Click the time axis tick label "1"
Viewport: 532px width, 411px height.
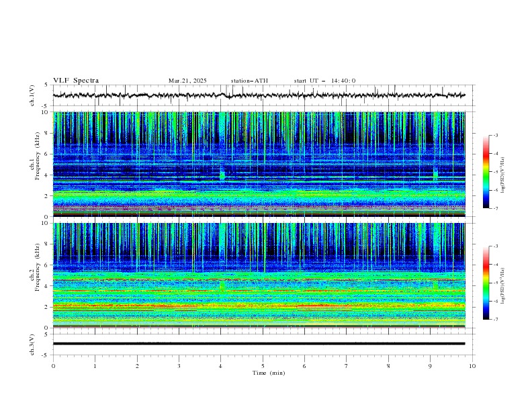[x=95, y=366]
